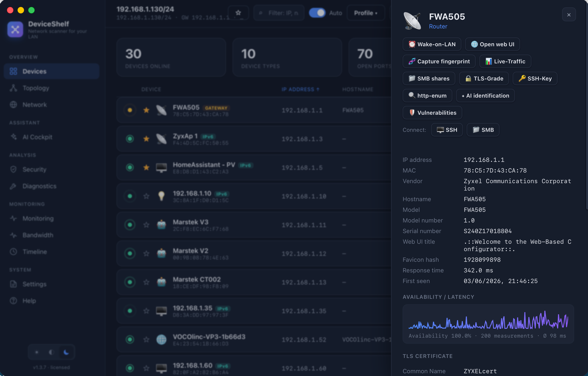Toggle the Auto scan switch
588x376 pixels.
coord(317,13)
